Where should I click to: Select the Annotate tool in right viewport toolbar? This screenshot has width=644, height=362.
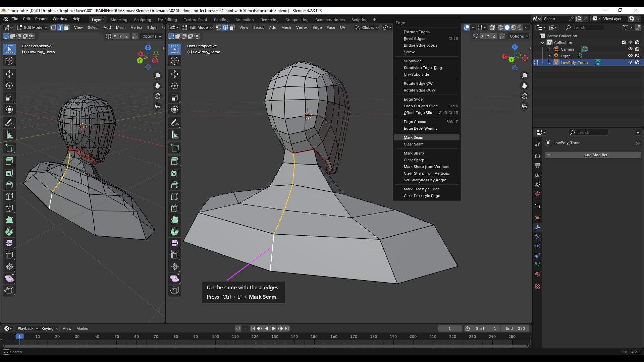[175, 123]
